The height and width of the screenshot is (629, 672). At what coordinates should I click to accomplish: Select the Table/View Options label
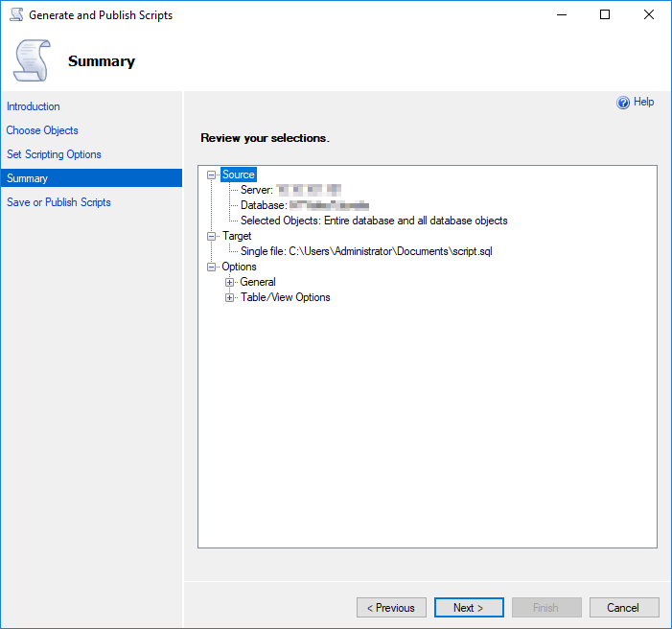click(x=285, y=297)
